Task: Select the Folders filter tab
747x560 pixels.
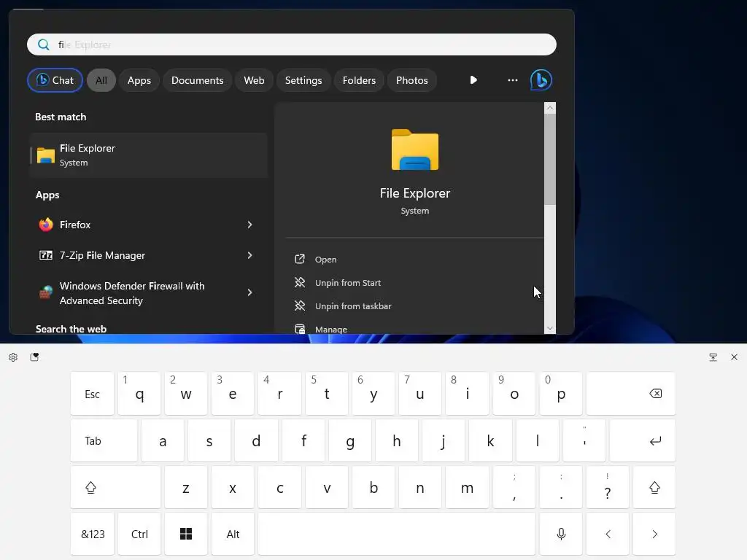Action: pos(359,80)
